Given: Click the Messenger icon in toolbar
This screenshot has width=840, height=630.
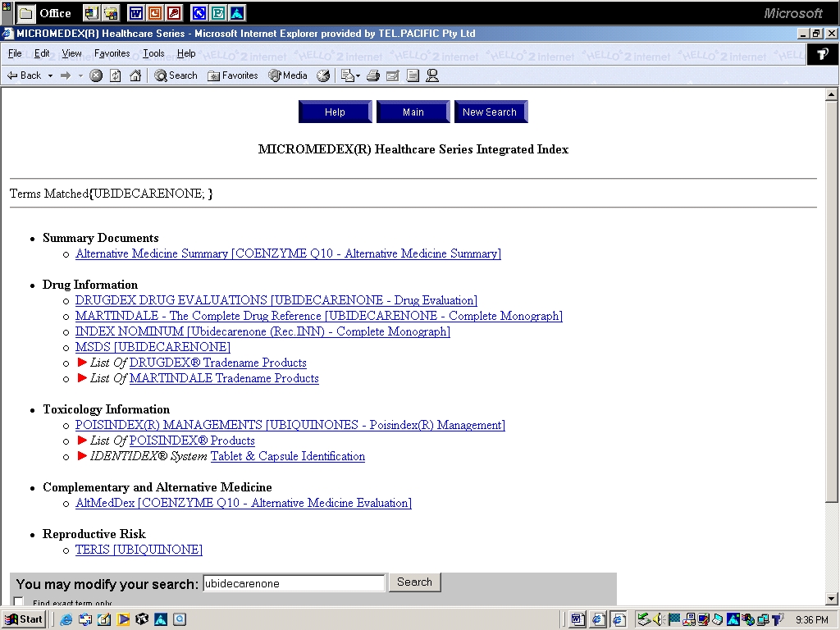Looking at the screenshot, I should 432,75.
